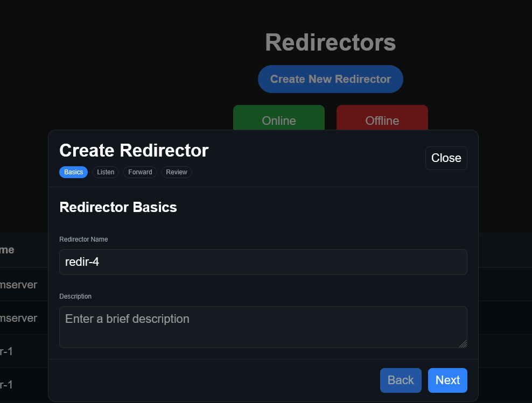Click the Redirector Name field label
The width and height of the screenshot is (532, 403).
[x=83, y=239]
